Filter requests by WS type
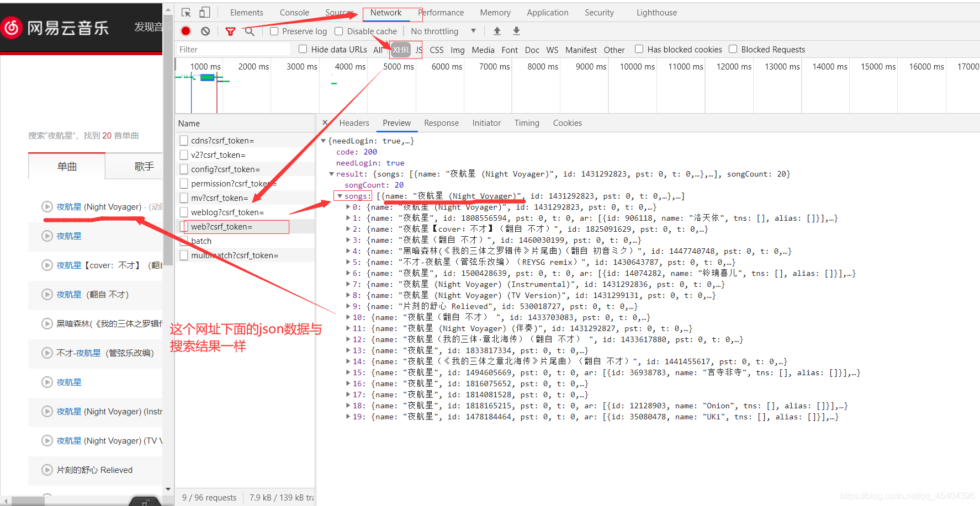The width and height of the screenshot is (980, 506). coord(552,50)
